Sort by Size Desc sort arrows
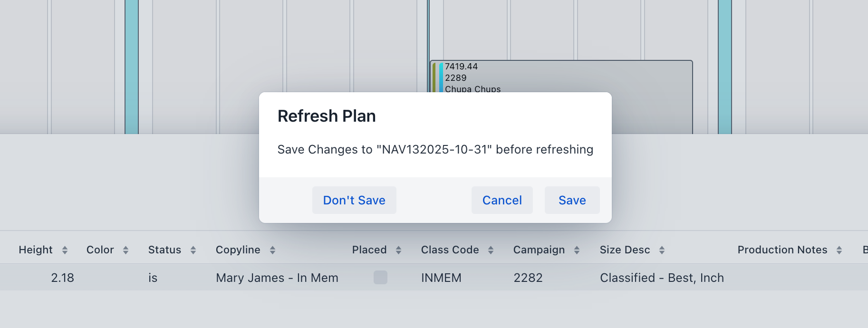The image size is (868, 328). coord(662,250)
